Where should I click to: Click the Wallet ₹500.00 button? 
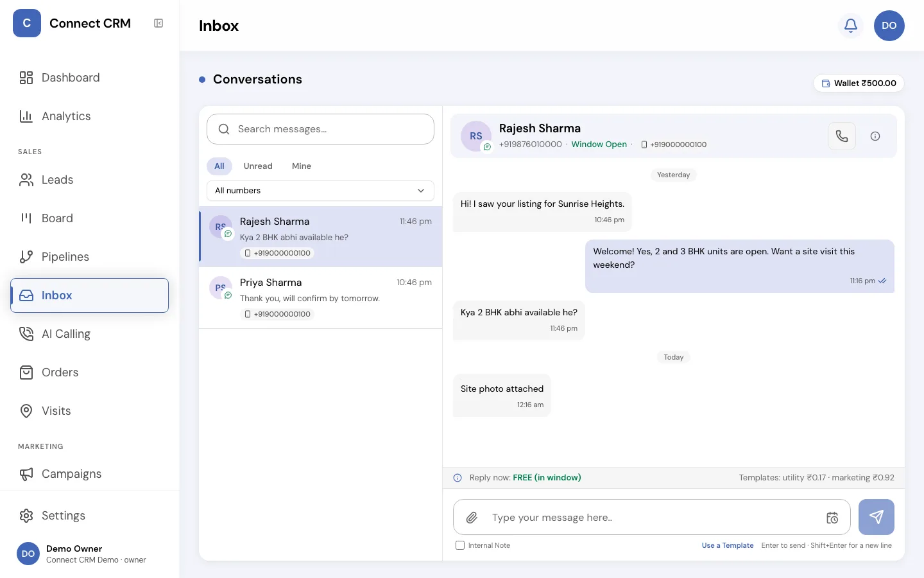pos(859,83)
